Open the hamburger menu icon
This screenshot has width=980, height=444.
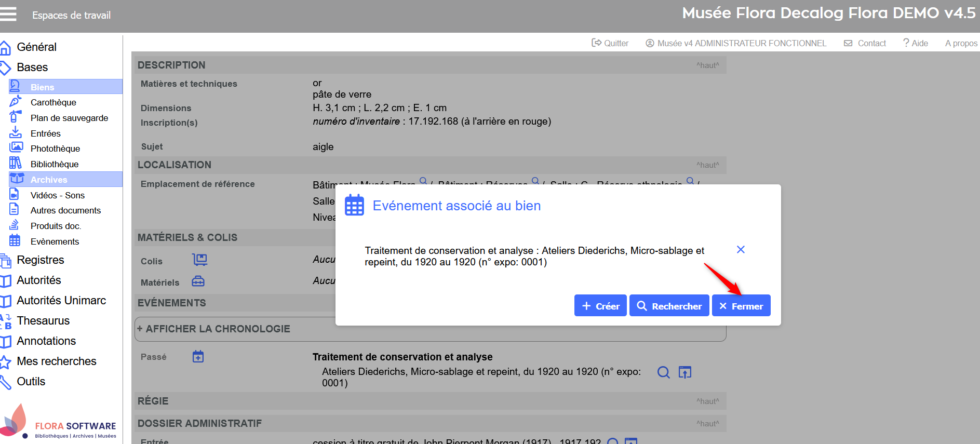pos(8,14)
